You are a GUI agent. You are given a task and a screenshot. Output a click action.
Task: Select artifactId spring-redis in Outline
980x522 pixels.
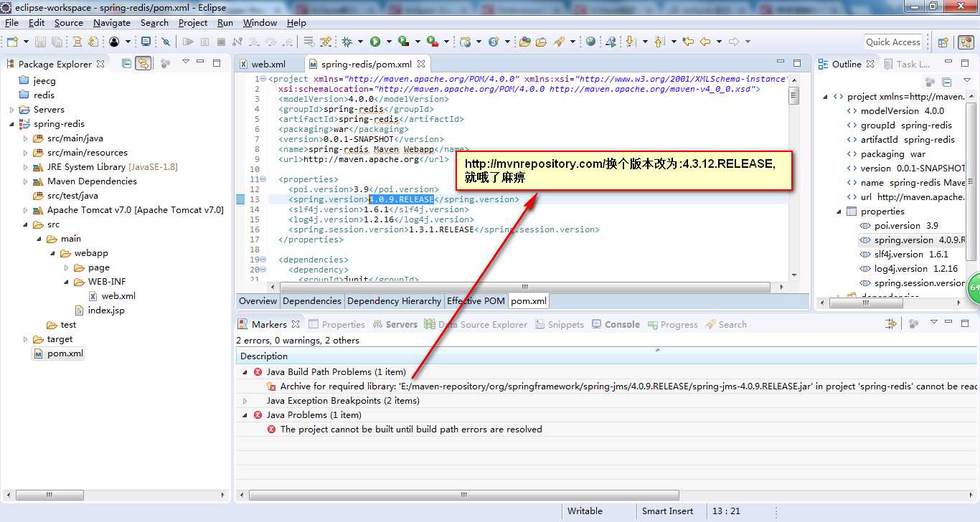pyautogui.click(x=900, y=140)
